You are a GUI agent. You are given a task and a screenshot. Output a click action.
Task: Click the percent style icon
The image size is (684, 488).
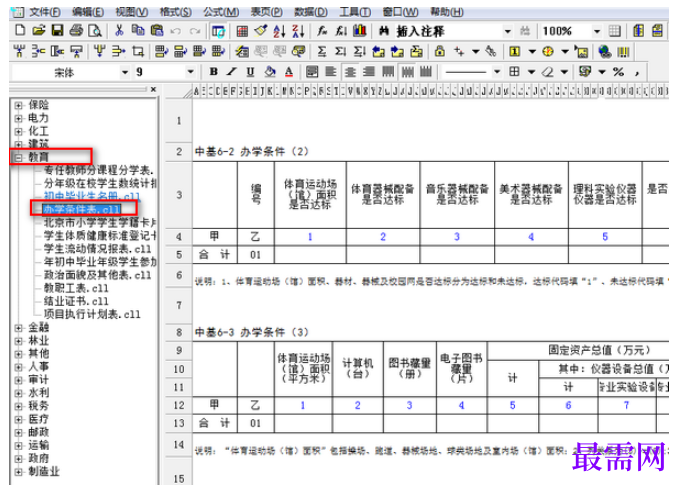tap(619, 72)
